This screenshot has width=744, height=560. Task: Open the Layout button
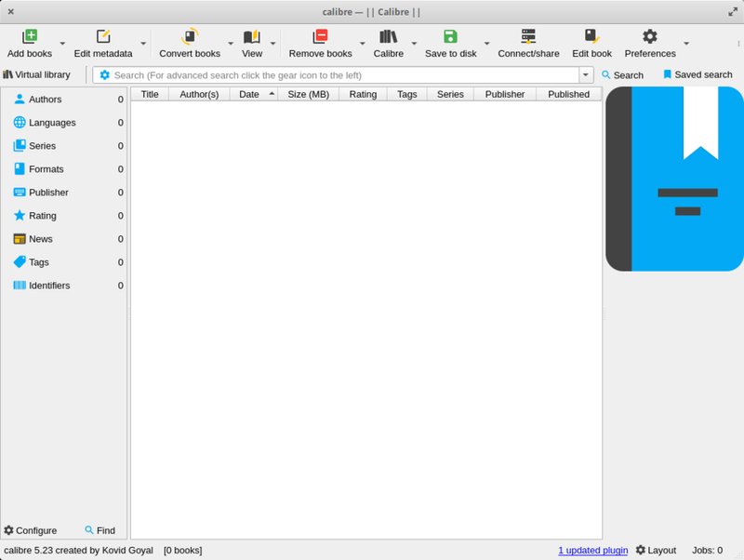(x=656, y=550)
